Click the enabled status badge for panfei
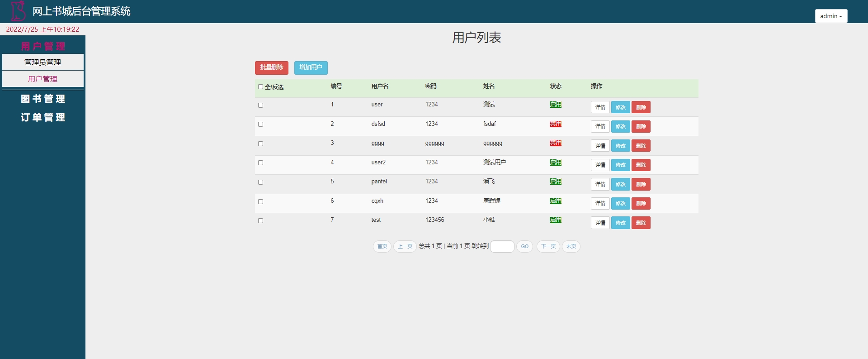The image size is (868, 359). click(x=556, y=182)
